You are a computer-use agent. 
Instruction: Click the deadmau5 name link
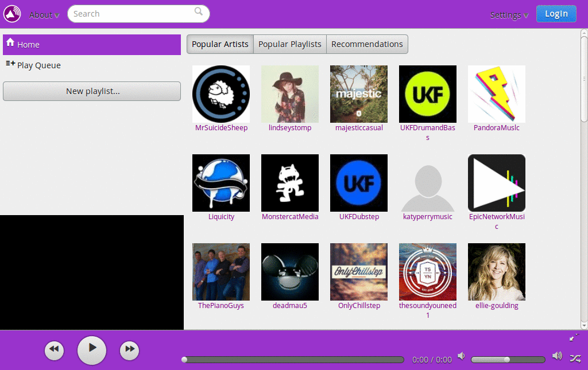[290, 306]
